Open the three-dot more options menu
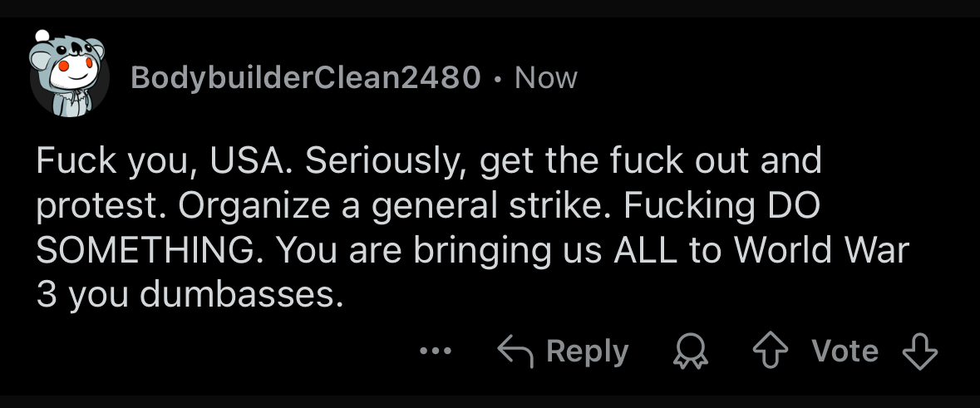This screenshot has width=980, height=408. 436,351
